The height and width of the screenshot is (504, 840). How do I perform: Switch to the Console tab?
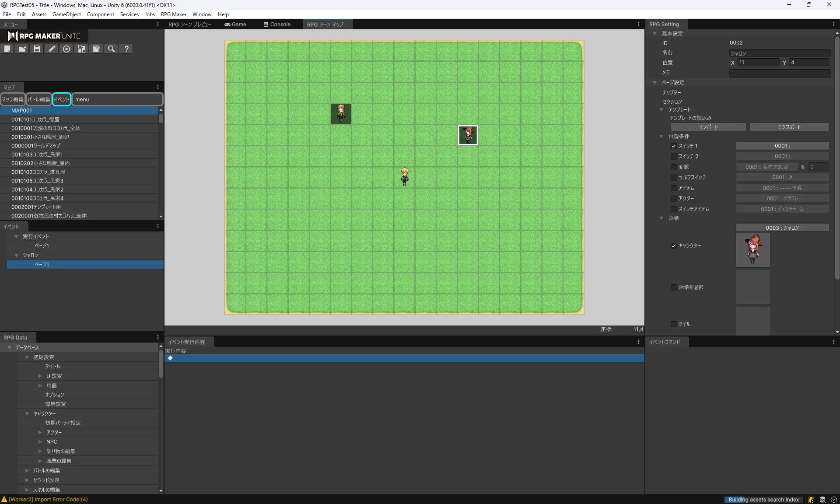277,24
